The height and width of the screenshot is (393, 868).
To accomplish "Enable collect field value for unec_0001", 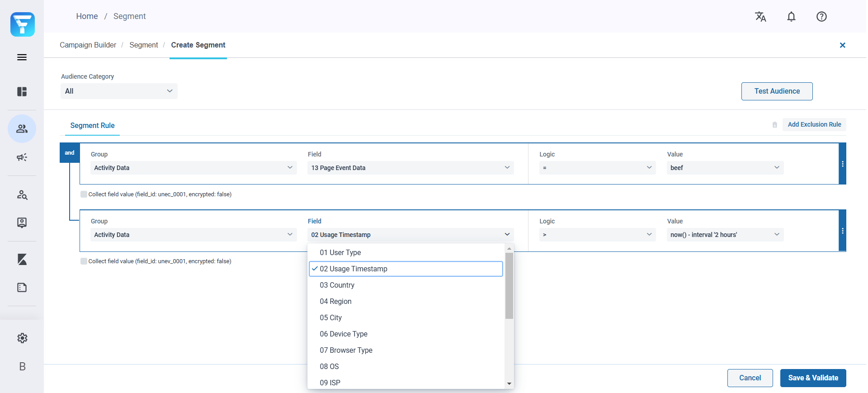I will click(x=84, y=194).
